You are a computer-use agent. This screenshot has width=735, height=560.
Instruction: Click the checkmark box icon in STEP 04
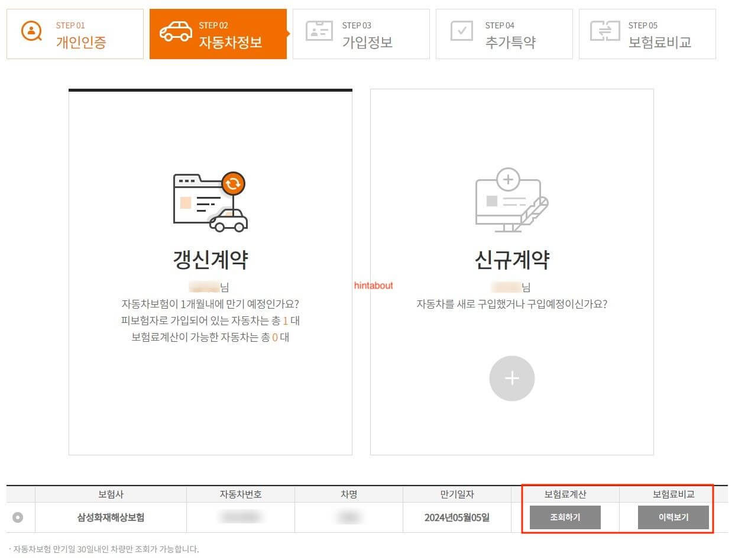(x=461, y=31)
